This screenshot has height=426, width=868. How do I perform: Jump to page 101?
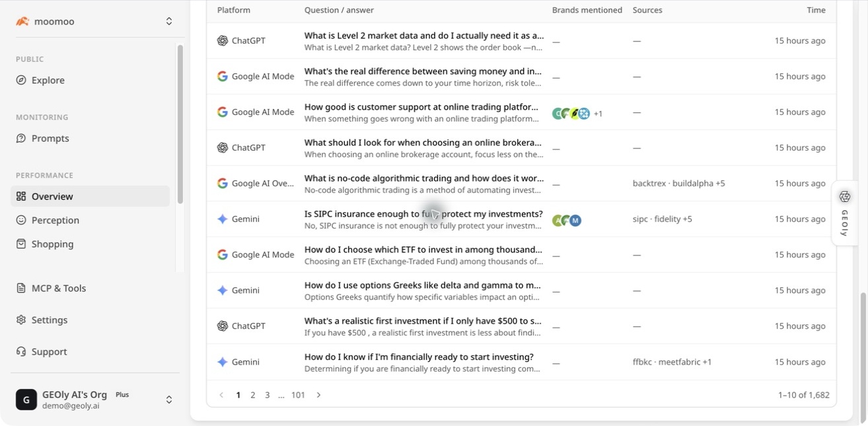pyautogui.click(x=298, y=395)
